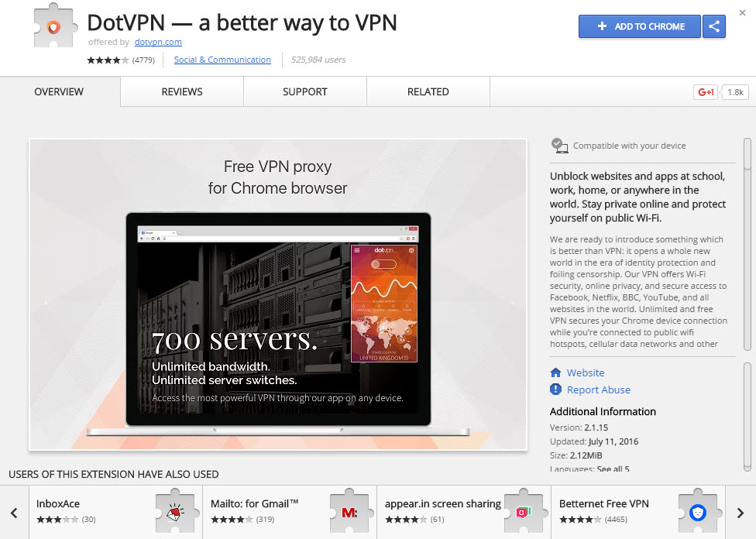Image resolution: width=756 pixels, height=539 pixels.
Task: Click the Add to Chrome button
Action: (x=639, y=26)
